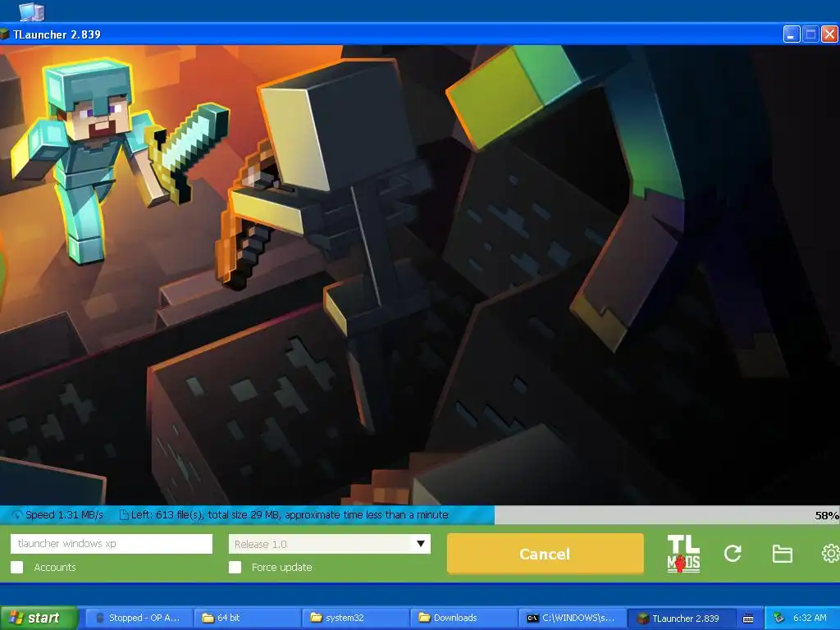
Task: Switch to the 64 bit folder window
Action: 247,619
